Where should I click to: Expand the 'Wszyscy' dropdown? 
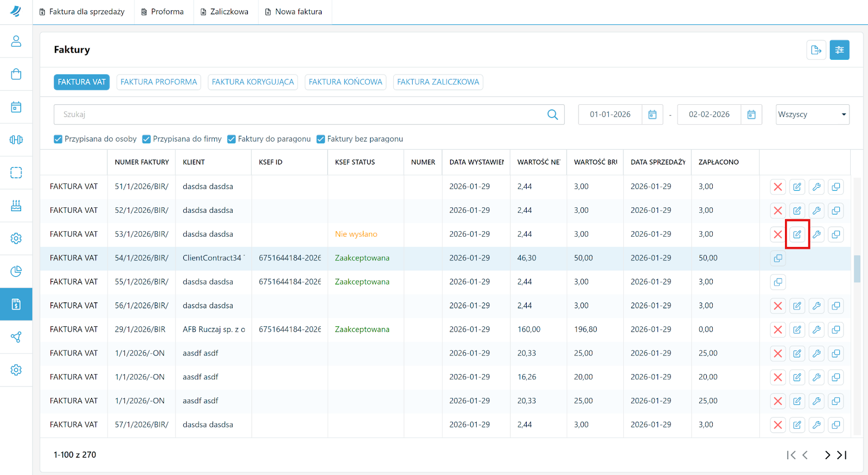click(x=812, y=115)
